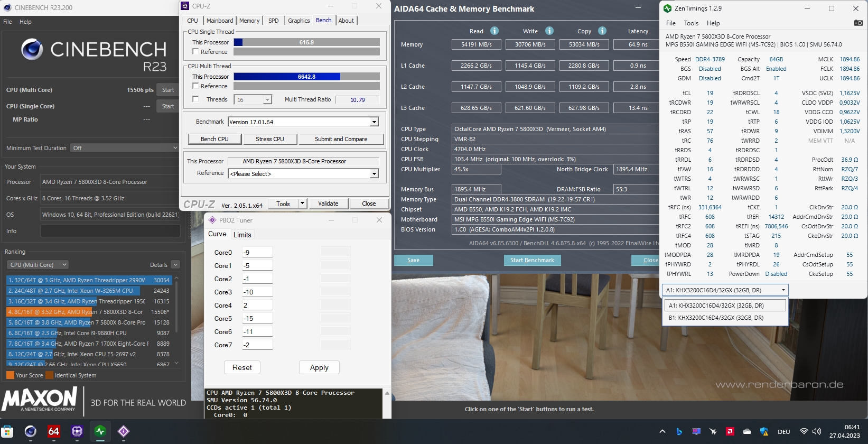Enable the Multi Thread Reference checkbox
This screenshot has height=444, width=868.
coord(195,86)
